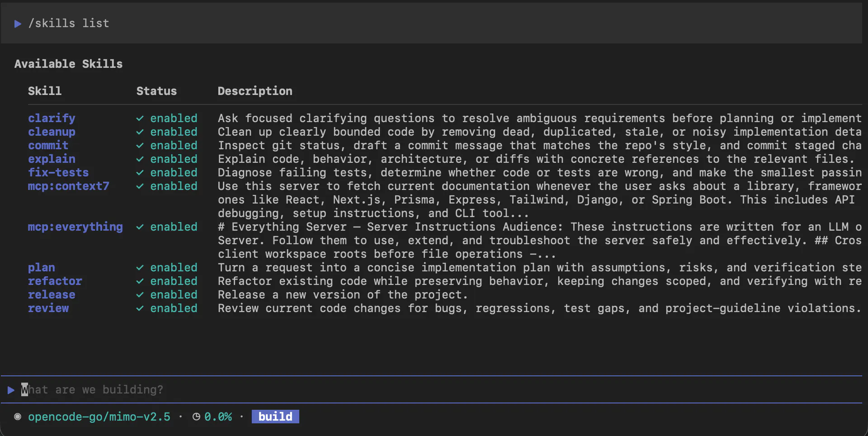This screenshot has height=436, width=868.
Task: Select the explain skill name
Action: [52, 159]
